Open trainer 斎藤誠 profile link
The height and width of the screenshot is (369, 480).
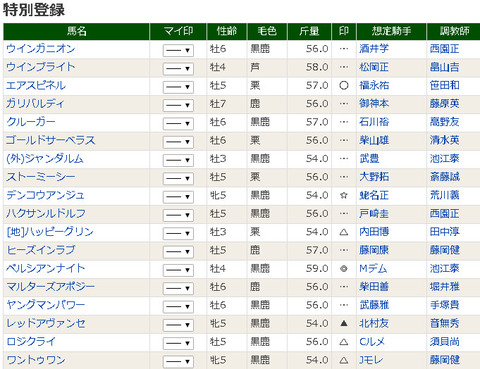444,177
